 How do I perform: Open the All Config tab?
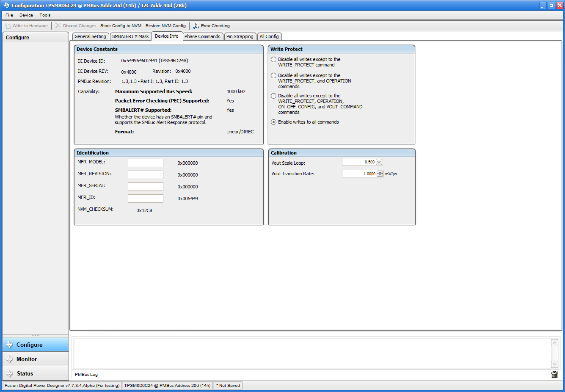coord(269,36)
